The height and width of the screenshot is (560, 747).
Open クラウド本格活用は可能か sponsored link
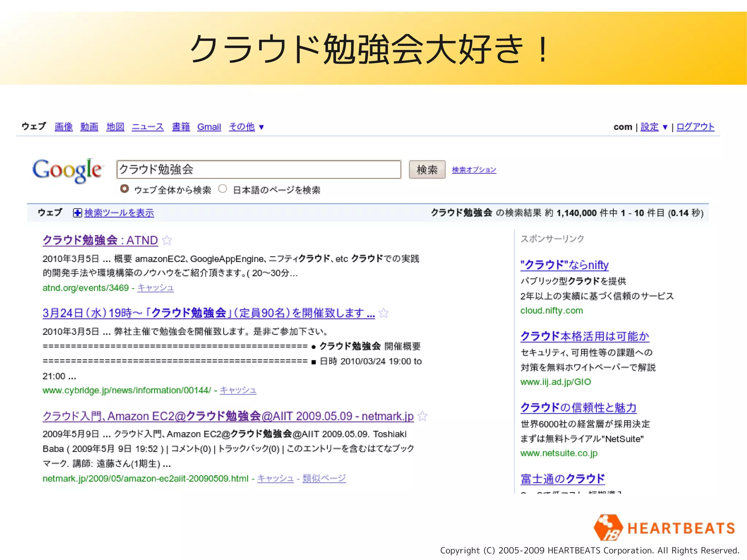pos(585,336)
